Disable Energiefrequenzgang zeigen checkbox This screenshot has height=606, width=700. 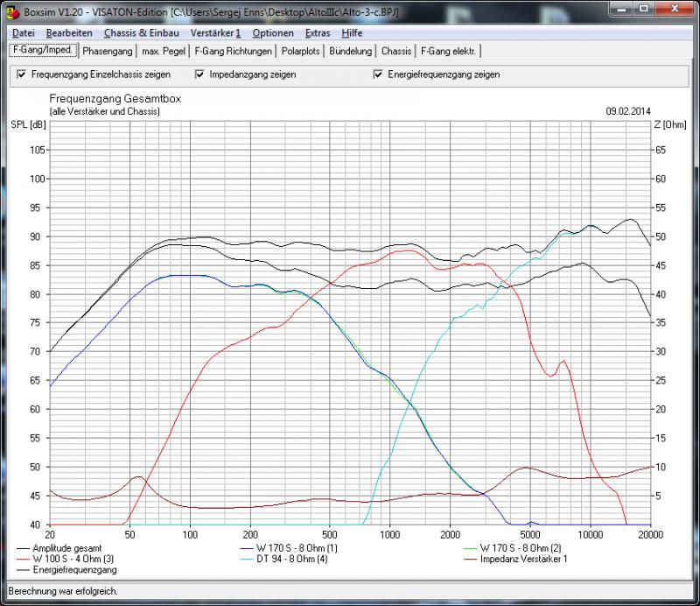click(378, 74)
